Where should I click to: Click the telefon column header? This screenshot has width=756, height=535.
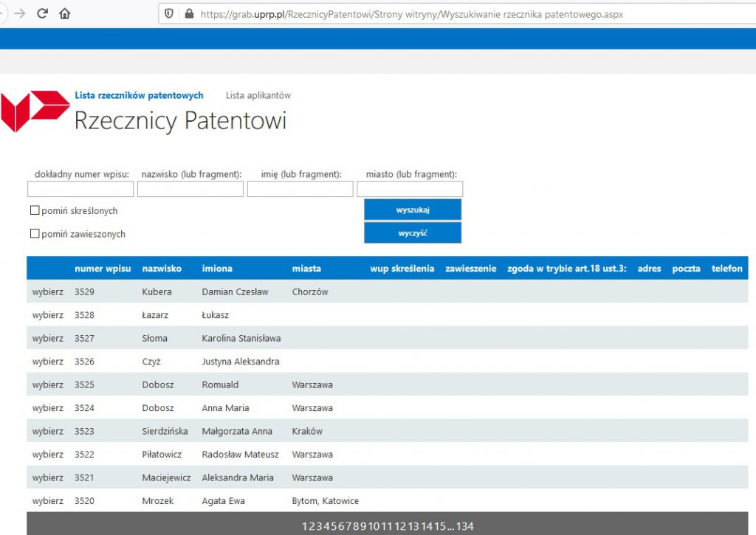[x=727, y=269]
